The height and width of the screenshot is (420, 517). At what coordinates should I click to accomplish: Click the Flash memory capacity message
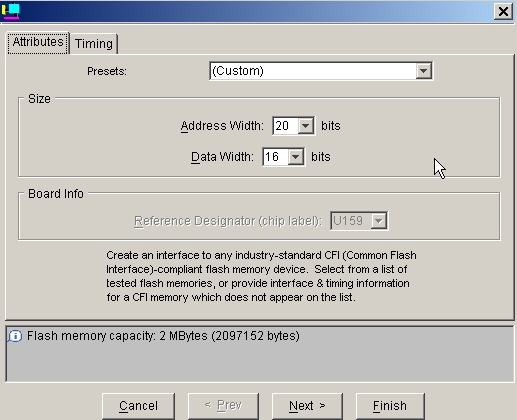163,336
